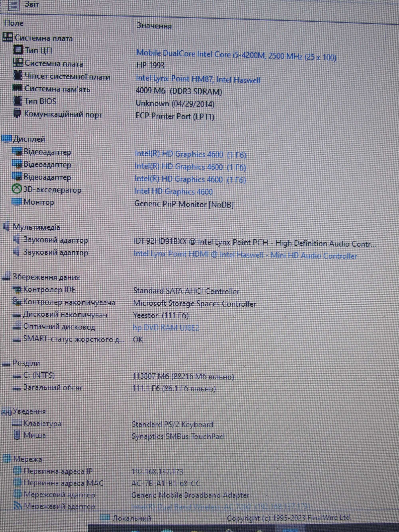Click the Тип ЦП processor icon
This screenshot has height=532, width=399.
click(x=18, y=50)
